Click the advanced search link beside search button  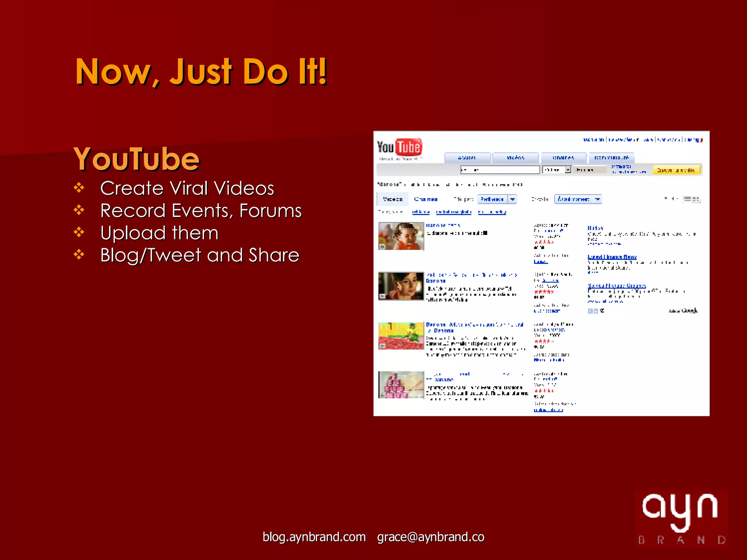(629, 169)
